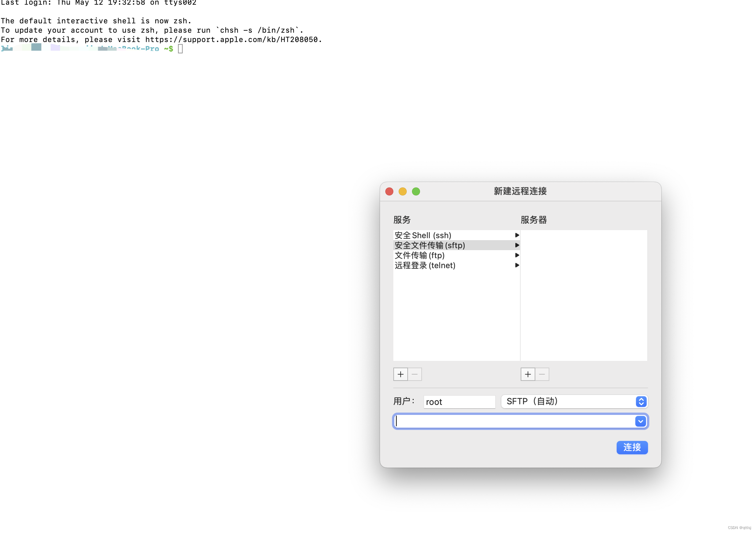Expand the ftp service arrow
Screen dimensions: 756x533
pyautogui.click(x=517, y=255)
